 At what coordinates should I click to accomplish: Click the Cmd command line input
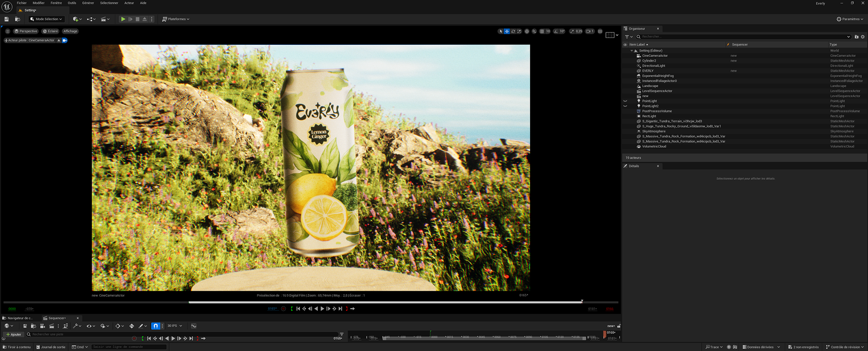(x=129, y=347)
